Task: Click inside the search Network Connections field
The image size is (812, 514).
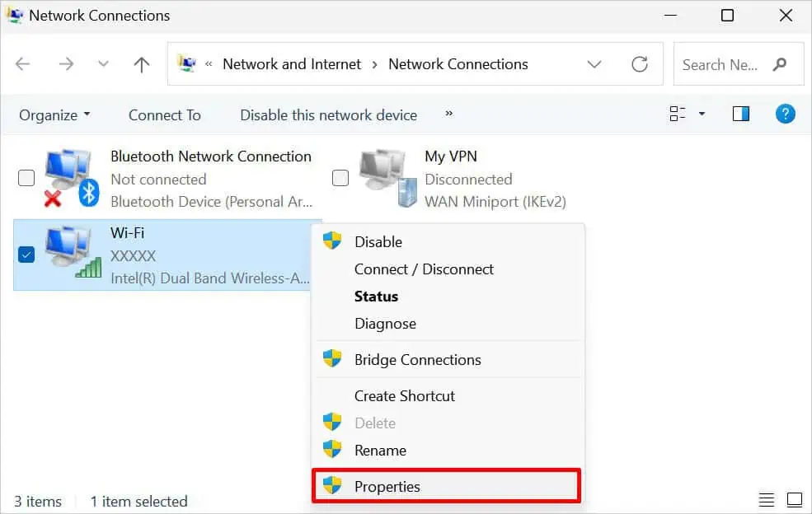Action: 721,63
